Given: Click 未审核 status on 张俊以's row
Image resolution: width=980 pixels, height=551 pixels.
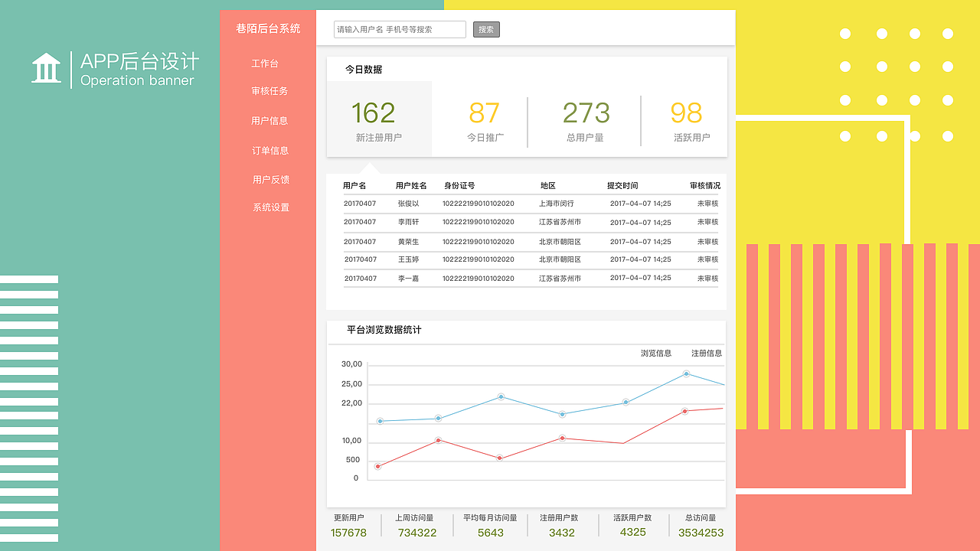Looking at the screenshot, I should (704, 204).
